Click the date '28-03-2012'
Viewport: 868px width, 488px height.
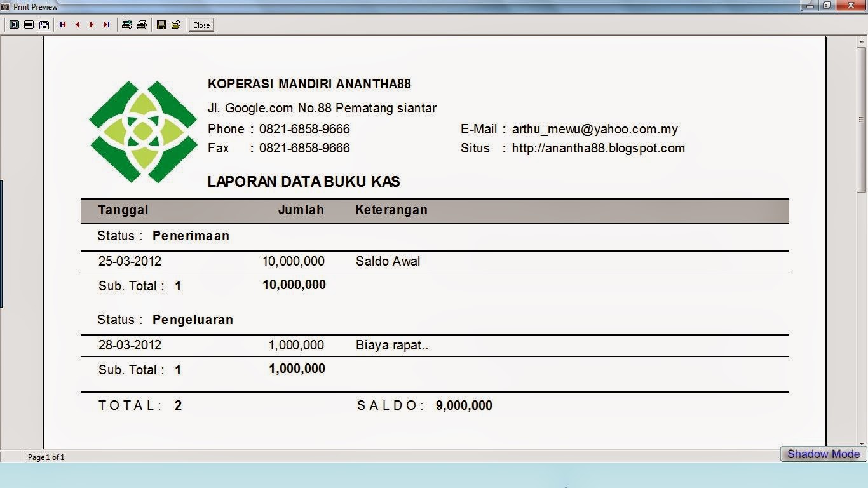coord(130,345)
